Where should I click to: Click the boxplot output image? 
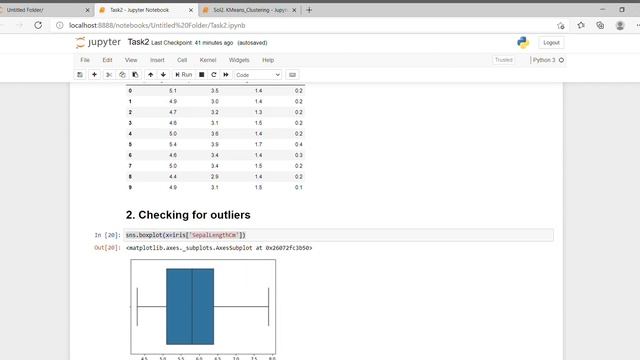tap(203, 309)
